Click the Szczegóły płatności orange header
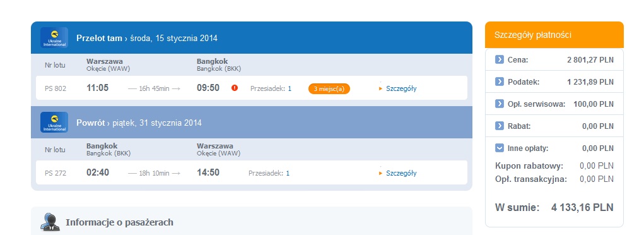Image resolution: width=644 pixels, height=235 pixels. [x=554, y=35]
